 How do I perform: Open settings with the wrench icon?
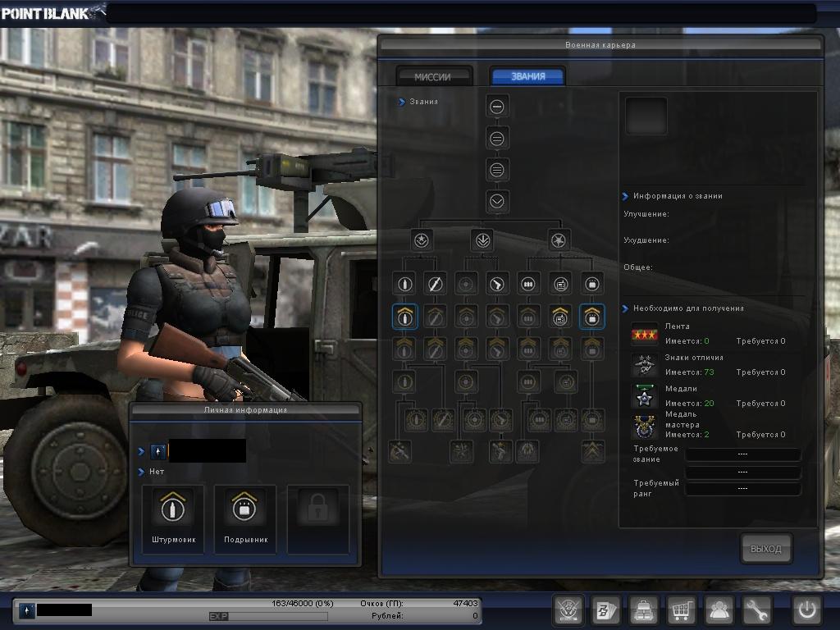click(756, 609)
